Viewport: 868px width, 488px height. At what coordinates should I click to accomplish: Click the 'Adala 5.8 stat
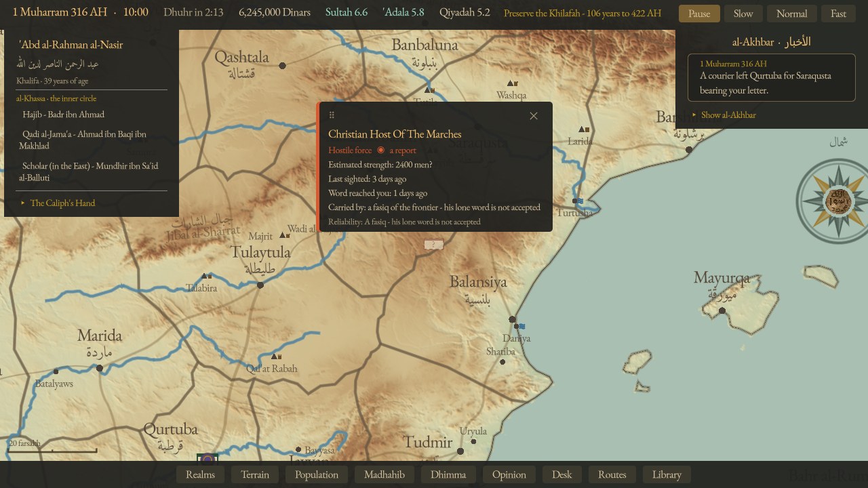pos(403,12)
